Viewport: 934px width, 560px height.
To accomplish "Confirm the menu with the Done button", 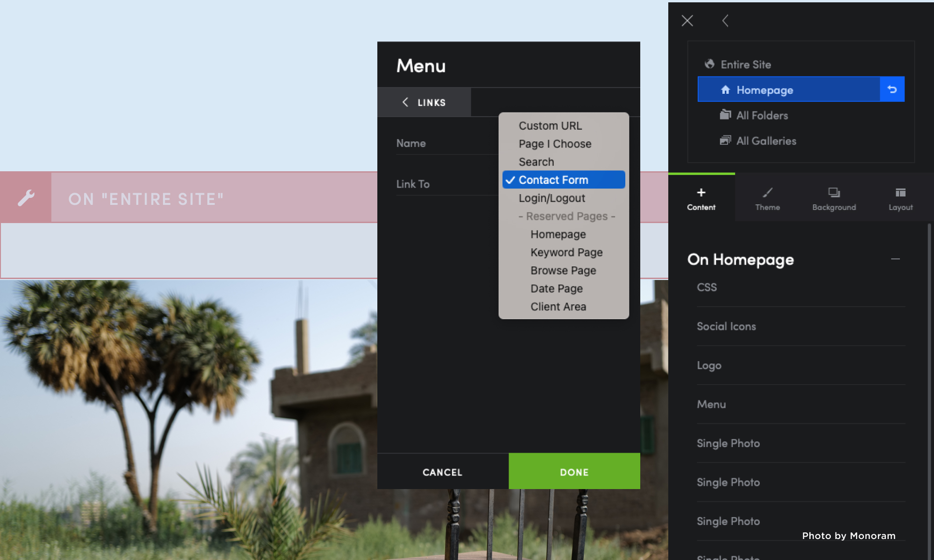I will pos(574,472).
